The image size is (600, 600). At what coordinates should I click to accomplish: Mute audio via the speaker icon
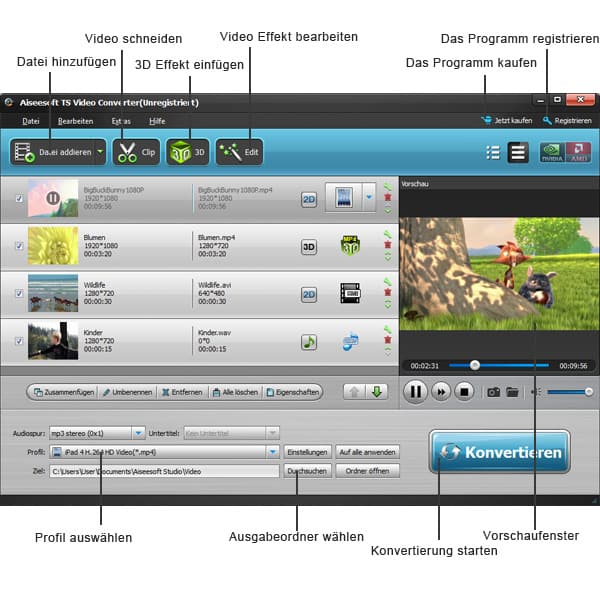coord(536,392)
